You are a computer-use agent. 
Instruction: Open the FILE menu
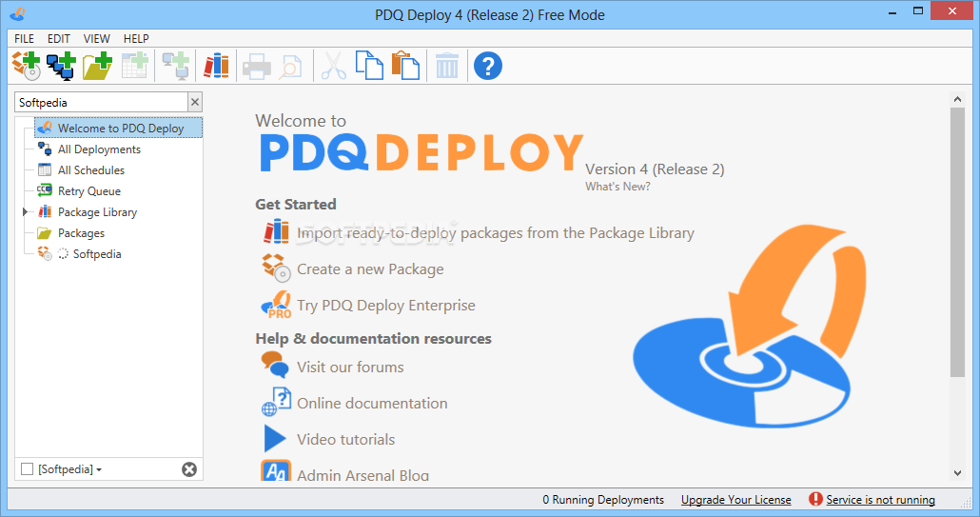pyautogui.click(x=25, y=39)
